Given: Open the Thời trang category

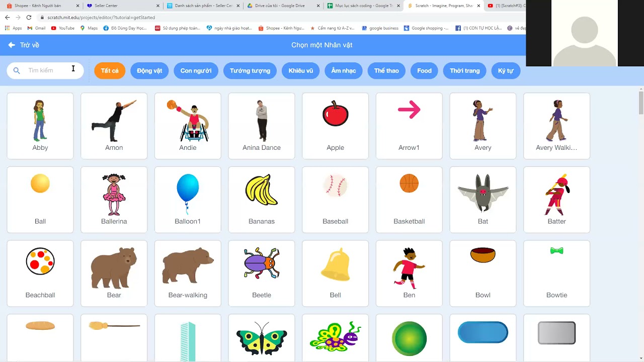Looking at the screenshot, I should coord(465,70).
